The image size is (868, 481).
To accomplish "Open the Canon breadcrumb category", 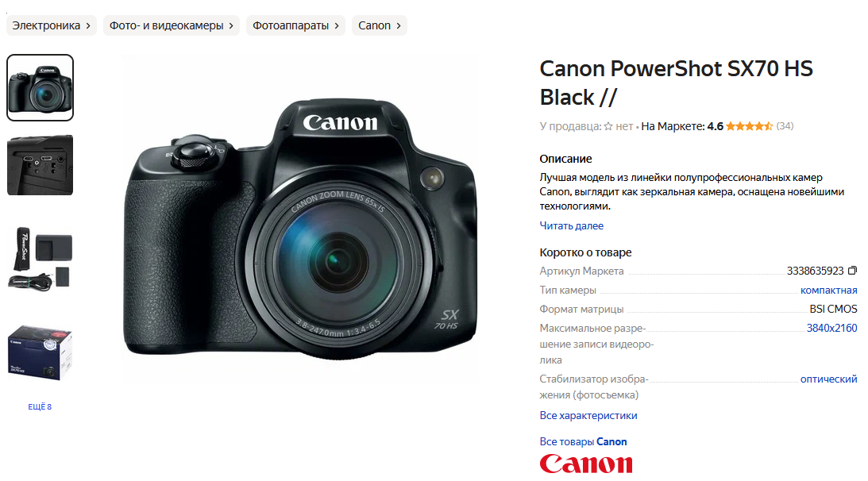I will [x=379, y=25].
